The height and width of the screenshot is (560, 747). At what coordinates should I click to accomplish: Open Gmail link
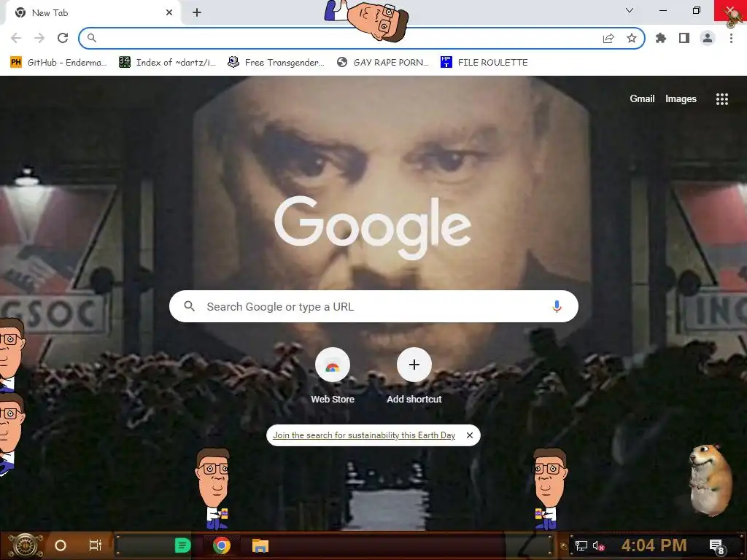coord(642,99)
